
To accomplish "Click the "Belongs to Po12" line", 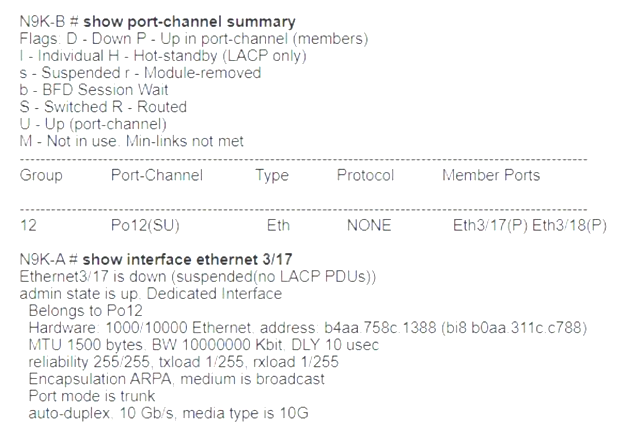I will (82, 310).
